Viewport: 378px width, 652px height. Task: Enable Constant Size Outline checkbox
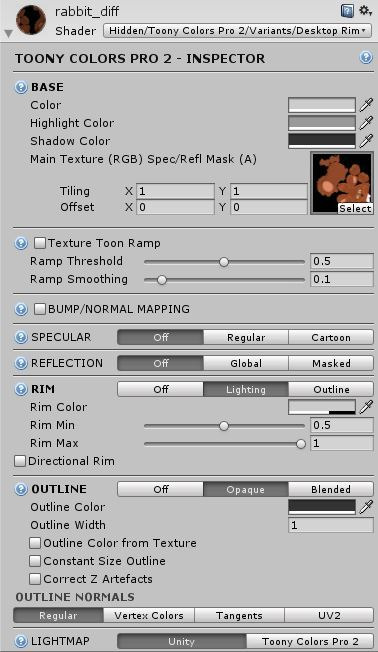point(35,561)
